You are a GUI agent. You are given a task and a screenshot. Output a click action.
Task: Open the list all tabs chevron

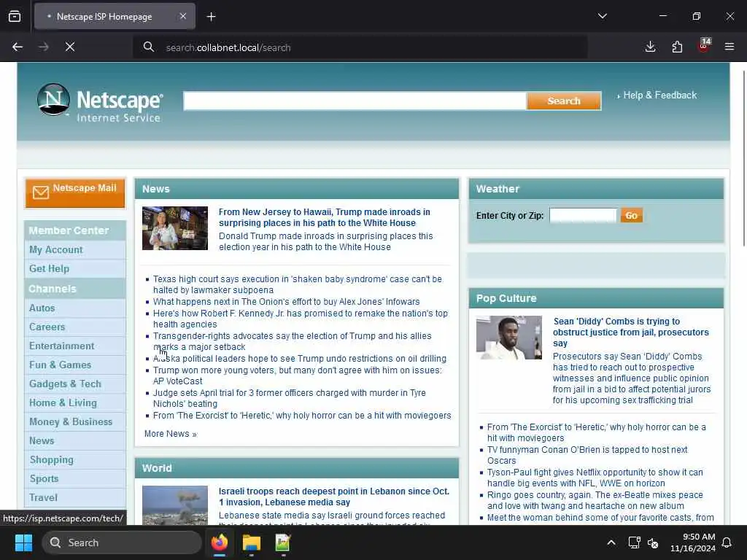603,16
